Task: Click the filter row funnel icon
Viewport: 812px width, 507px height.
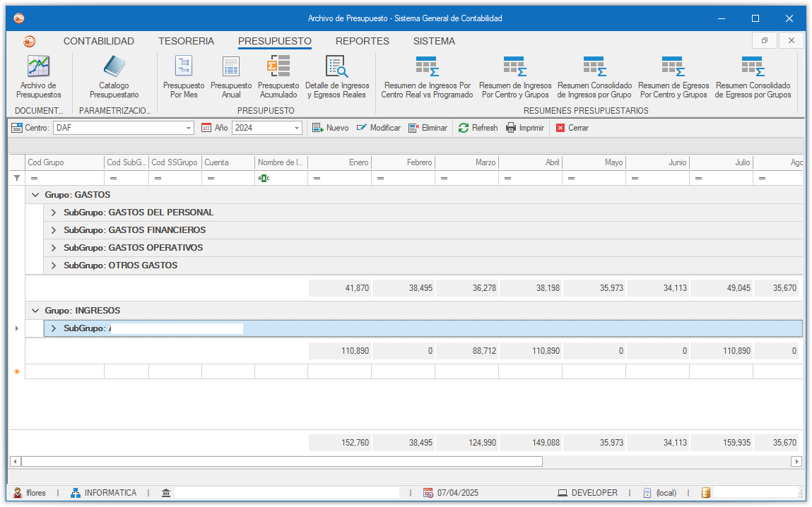Action: click(x=17, y=178)
